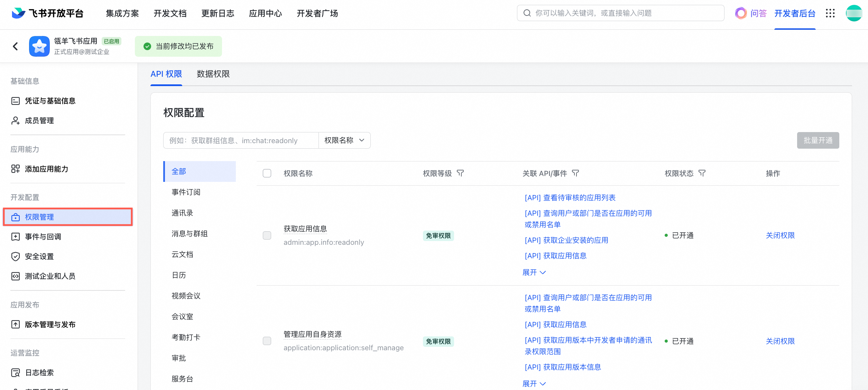868x390 pixels.
Task: Tick the select-all checkbox in table header
Action: pyautogui.click(x=267, y=173)
